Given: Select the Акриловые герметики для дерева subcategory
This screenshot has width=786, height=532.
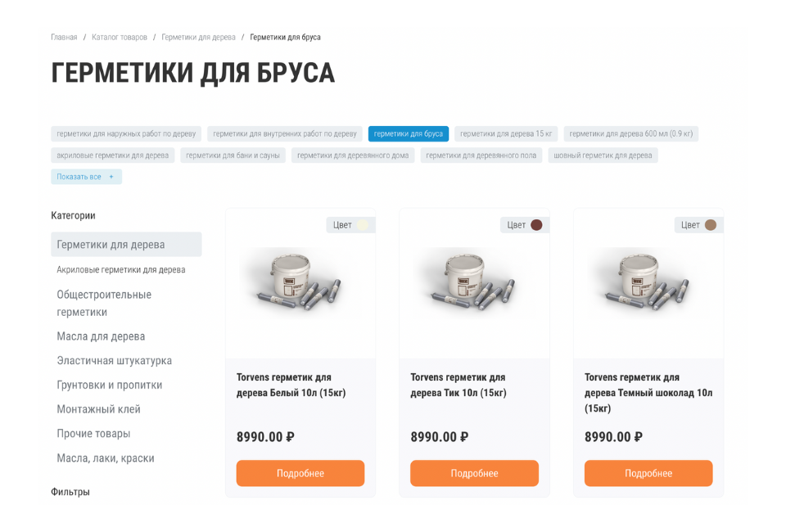Looking at the screenshot, I should [x=121, y=269].
